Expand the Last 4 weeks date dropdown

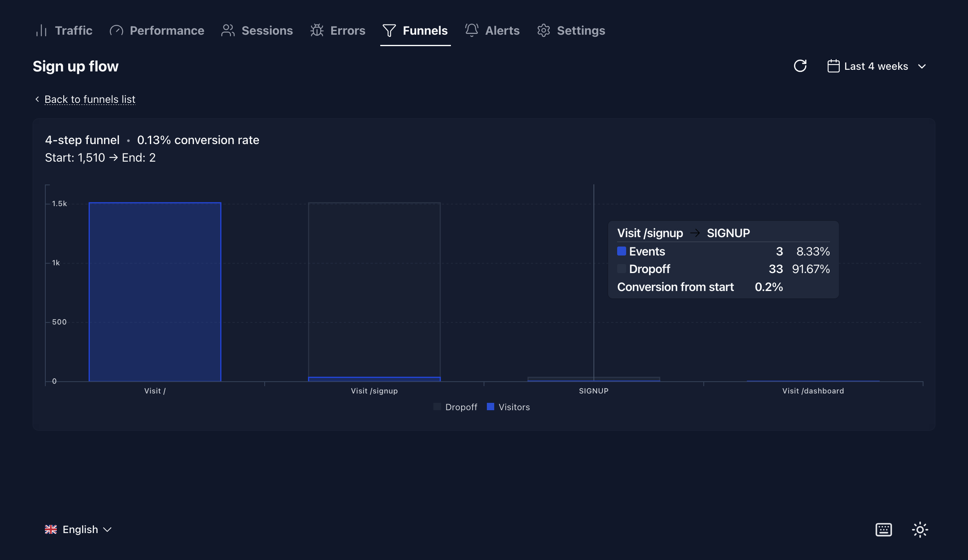tap(876, 66)
